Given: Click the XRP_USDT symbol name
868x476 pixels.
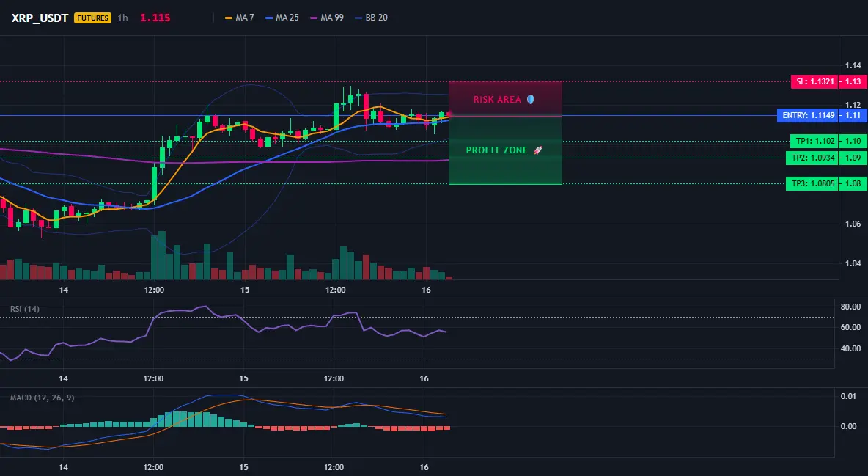Looking at the screenshot, I should (x=40, y=18).
